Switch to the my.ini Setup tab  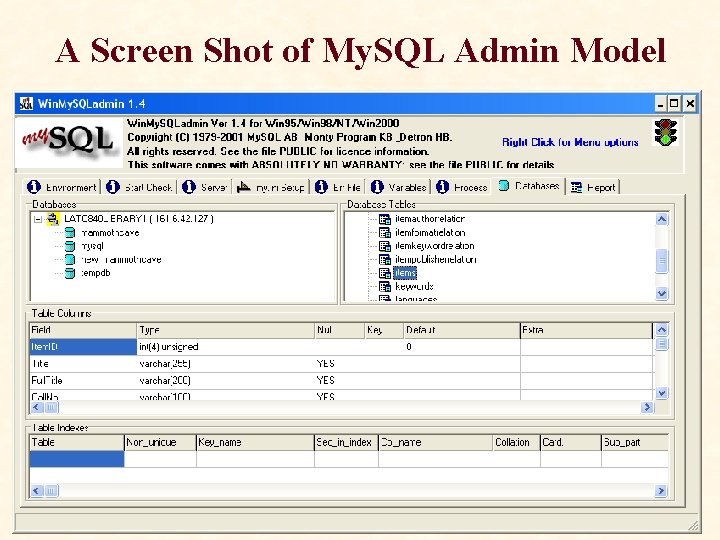click(x=271, y=187)
